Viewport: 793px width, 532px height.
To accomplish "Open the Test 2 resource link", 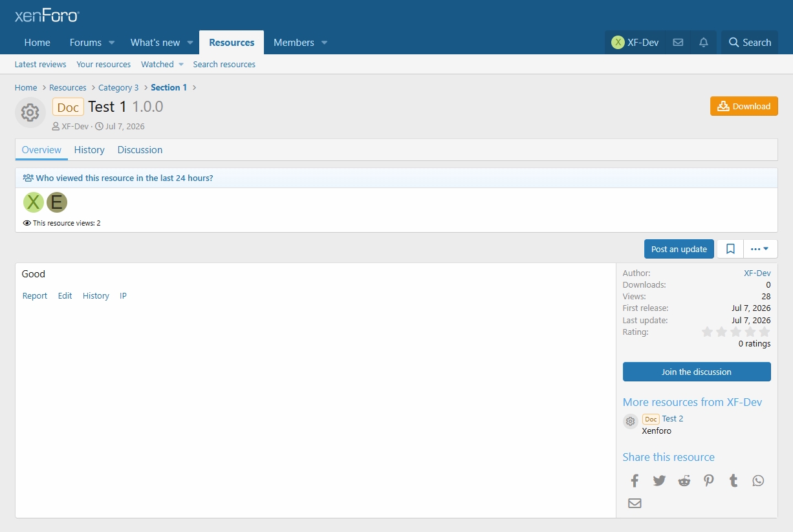I will coord(673,418).
